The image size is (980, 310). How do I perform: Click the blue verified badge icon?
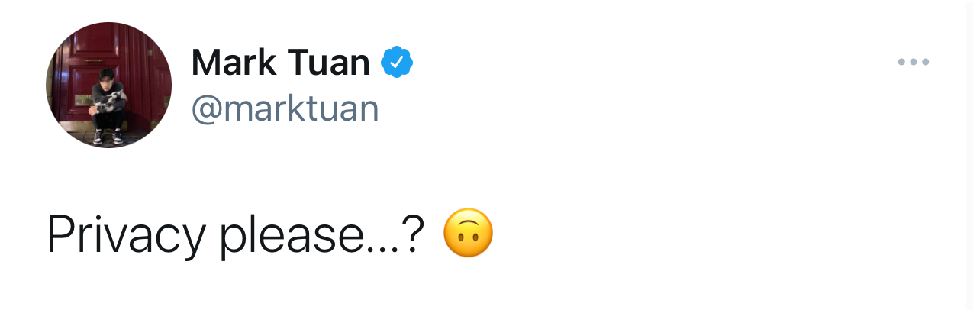pyautogui.click(x=397, y=63)
